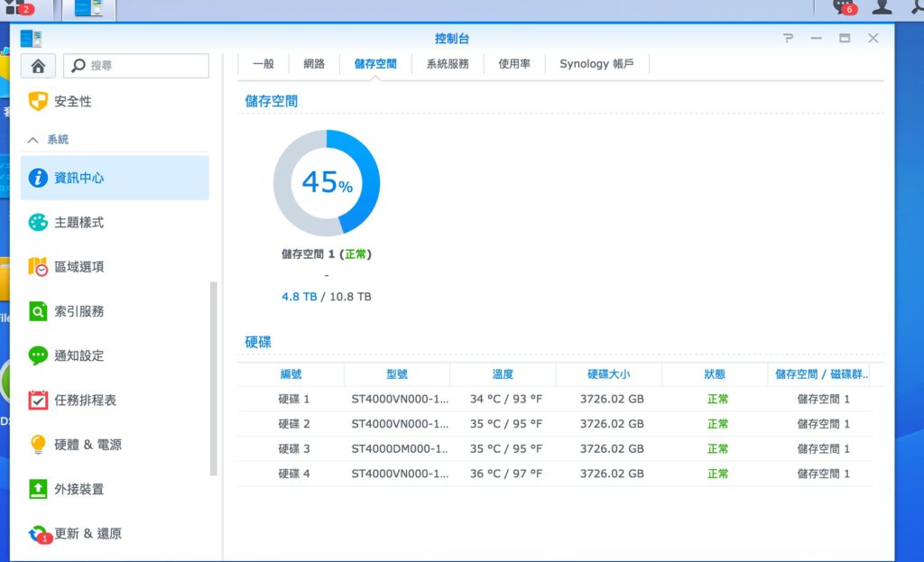This screenshot has width=924, height=562.
Task: Open 主題樣式 theme palette icon
Action: tap(38, 222)
